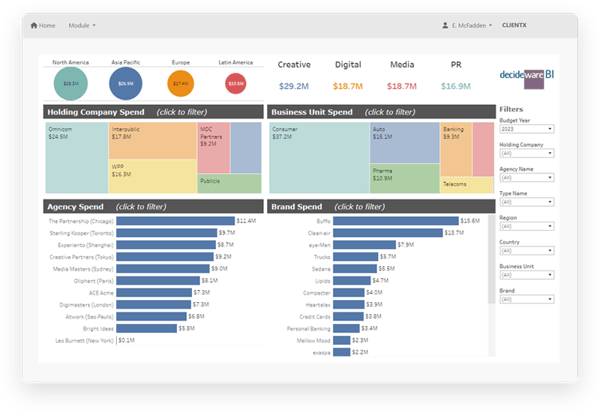Click the Creative spend value $29.2M
Screen dimensions: 600x413
294,86
